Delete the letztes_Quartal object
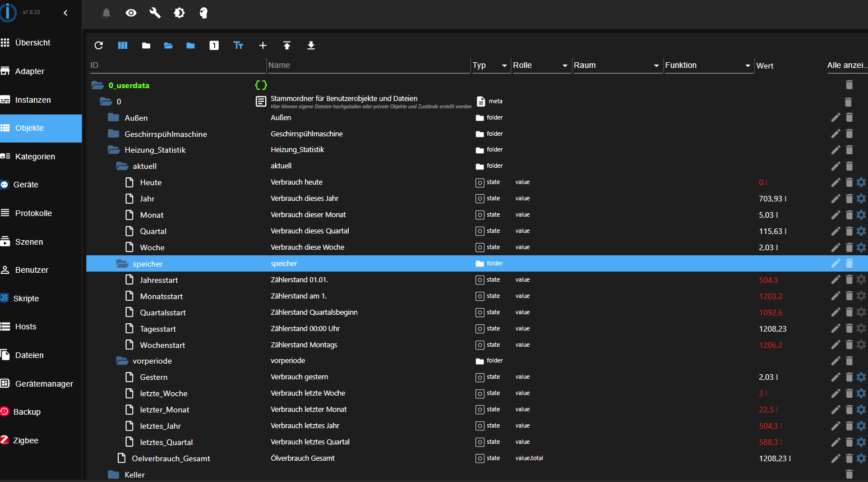 point(849,442)
